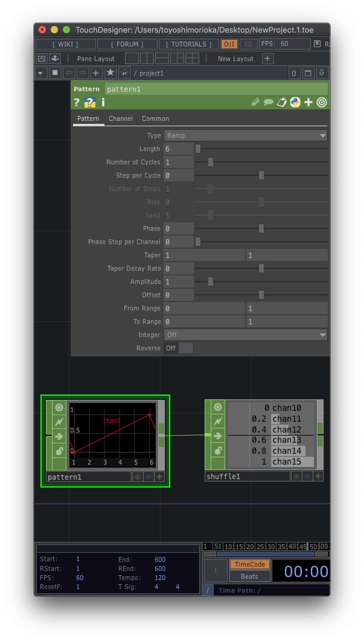The image size is (364, 641).
Task: Open pane type dropdown arrow in path bar
Action: 40,73
